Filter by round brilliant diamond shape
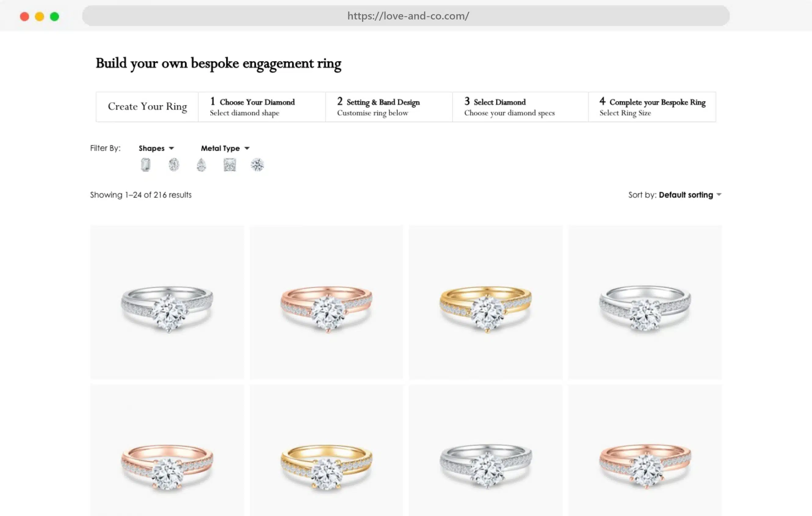Screen dimensions: 812x516 (x=257, y=165)
